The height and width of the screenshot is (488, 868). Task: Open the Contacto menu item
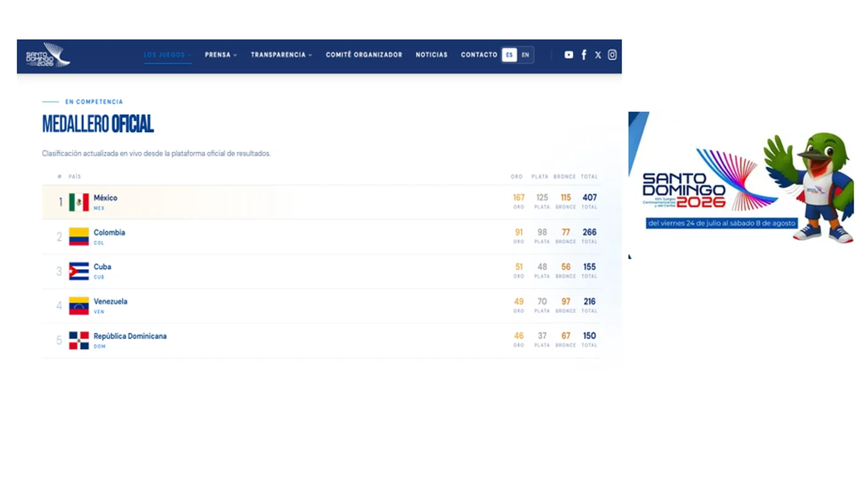tap(479, 55)
